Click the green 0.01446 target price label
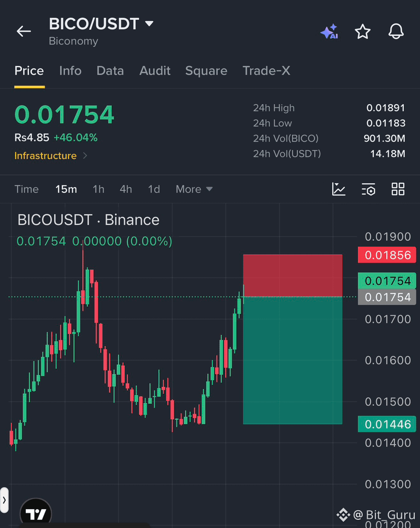Image resolution: width=420 pixels, height=528 pixels. tap(387, 424)
